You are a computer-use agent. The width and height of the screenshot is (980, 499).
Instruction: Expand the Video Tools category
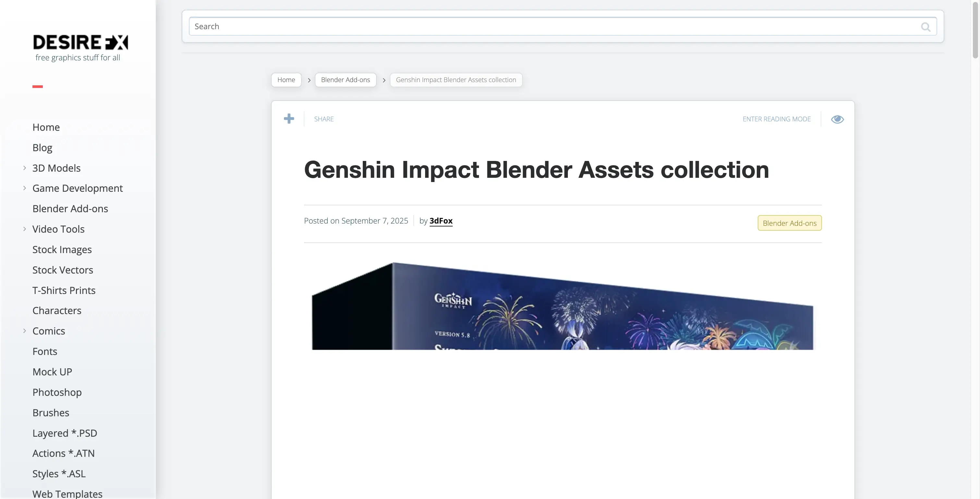coord(25,229)
